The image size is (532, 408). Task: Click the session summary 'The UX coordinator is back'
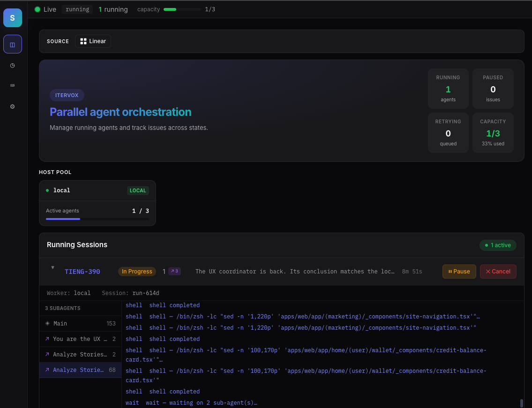(295, 272)
